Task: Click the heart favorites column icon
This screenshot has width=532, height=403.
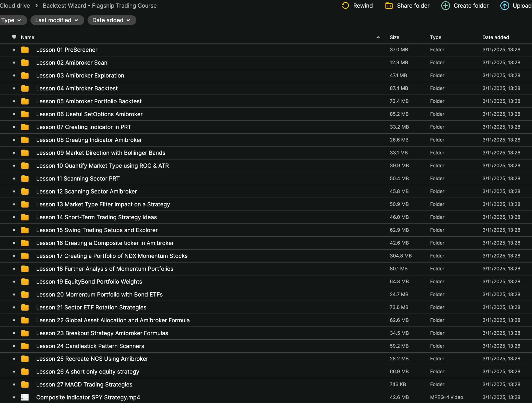Action: 14,37
